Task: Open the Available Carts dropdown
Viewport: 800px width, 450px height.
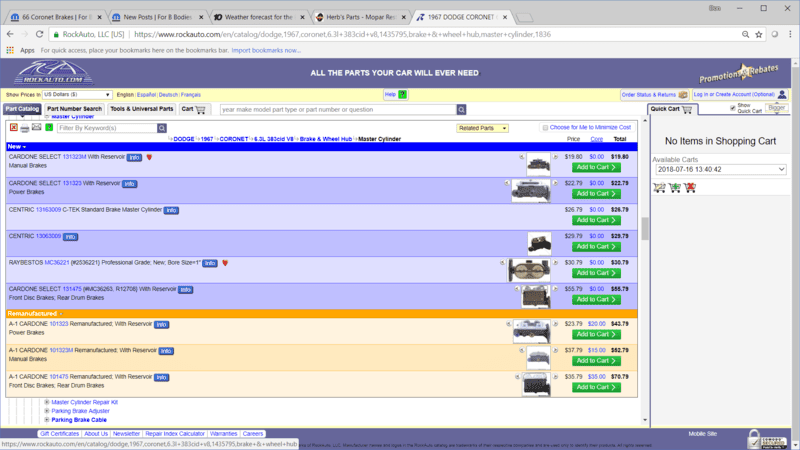Action: click(x=720, y=169)
